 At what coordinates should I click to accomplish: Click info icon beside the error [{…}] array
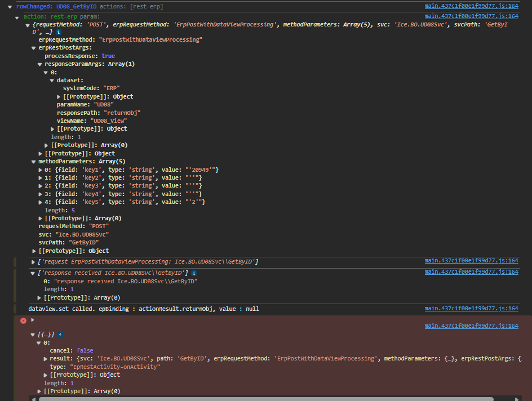[x=60, y=335]
